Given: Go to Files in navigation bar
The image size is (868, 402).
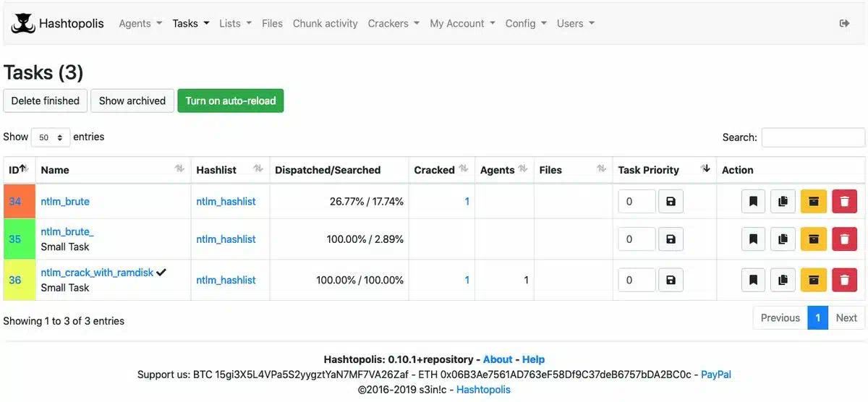Looking at the screenshot, I should [272, 23].
